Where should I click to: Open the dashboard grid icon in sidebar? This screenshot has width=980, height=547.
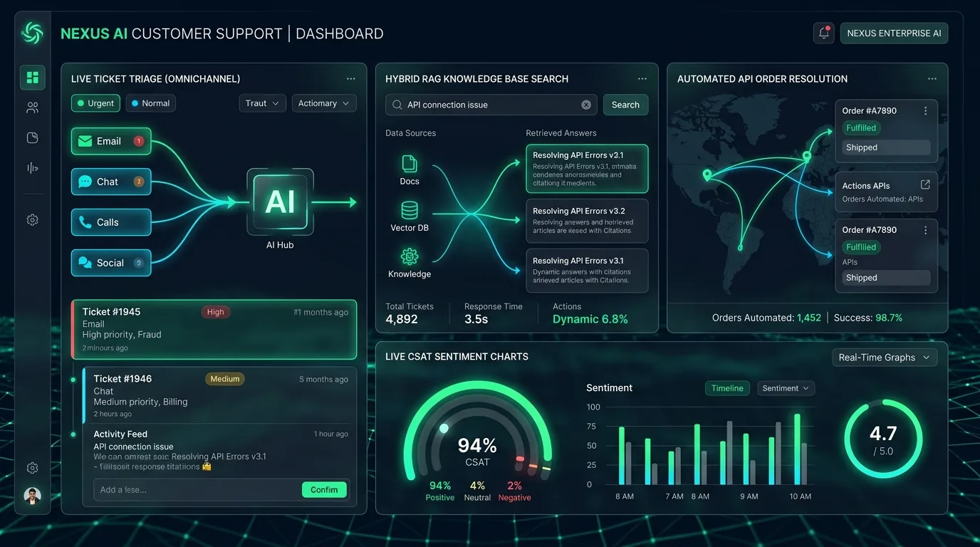click(x=32, y=78)
